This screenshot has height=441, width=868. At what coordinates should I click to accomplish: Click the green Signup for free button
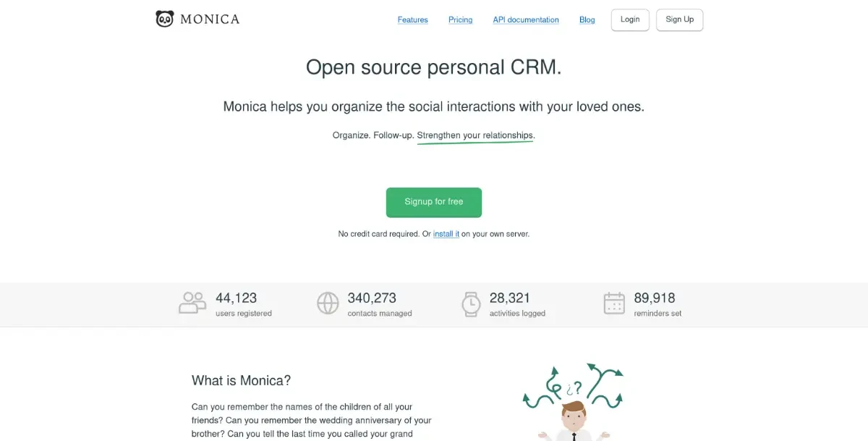click(x=434, y=202)
